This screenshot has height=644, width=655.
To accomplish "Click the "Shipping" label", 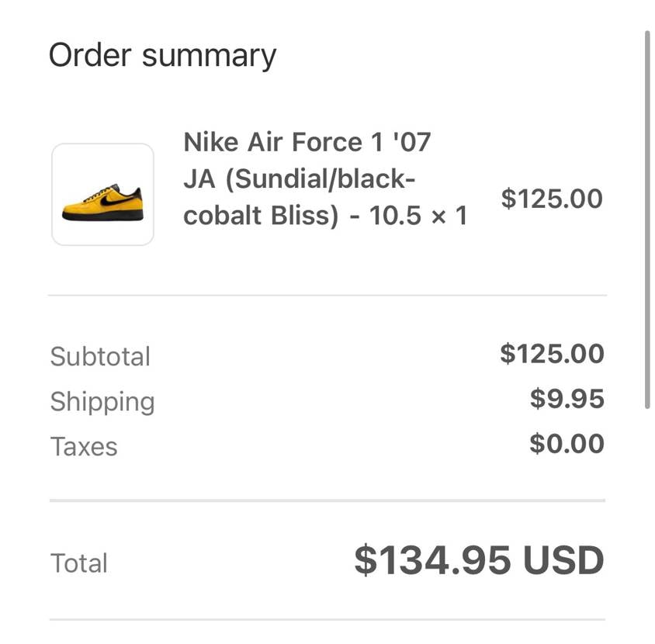I will coord(102,402).
